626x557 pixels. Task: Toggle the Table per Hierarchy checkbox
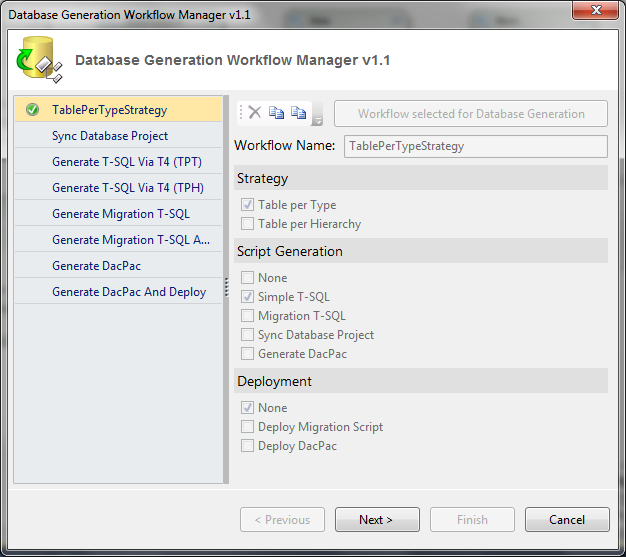coord(247,224)
